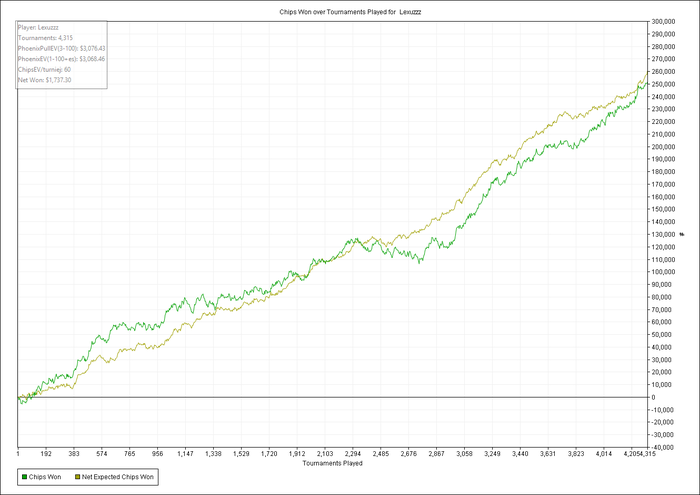Click the 200,000 y-axis value
This screenshot has width=700, height=495.
coord(663,147)
